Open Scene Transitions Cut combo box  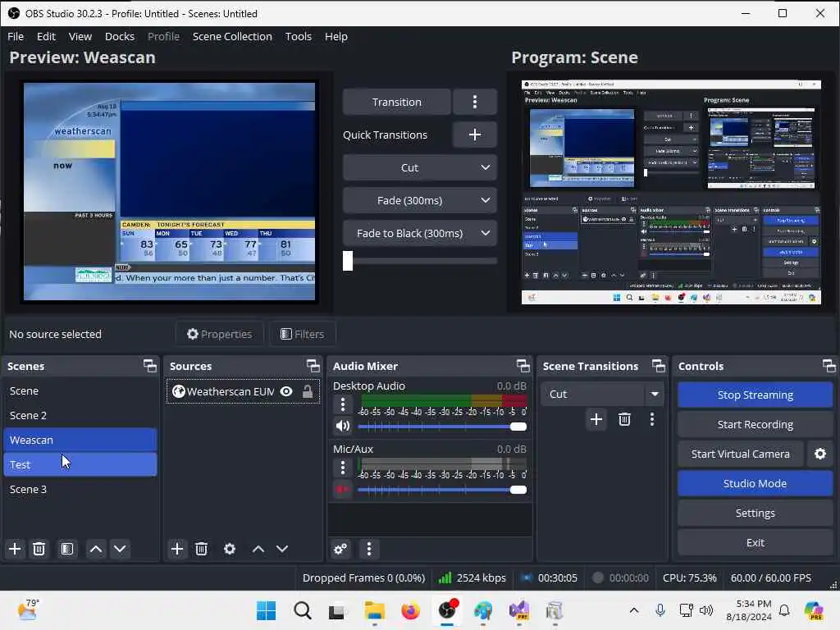click(602, 395)
